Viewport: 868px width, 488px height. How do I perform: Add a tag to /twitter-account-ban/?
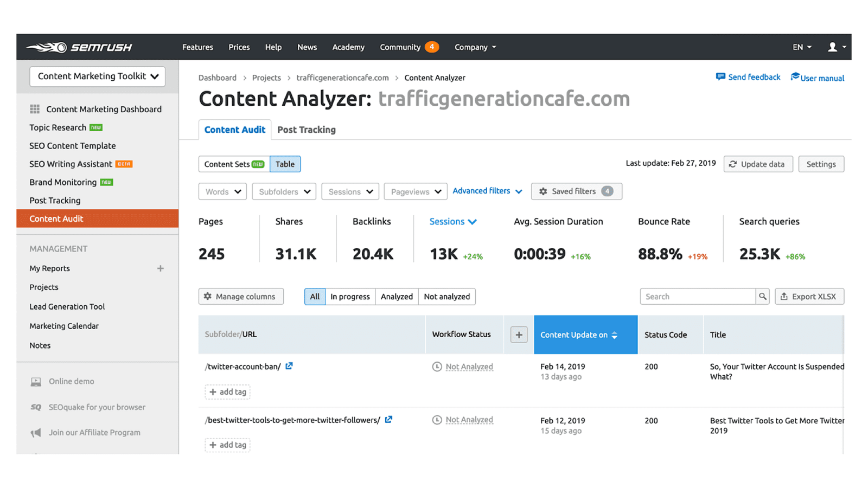[227, 391]
